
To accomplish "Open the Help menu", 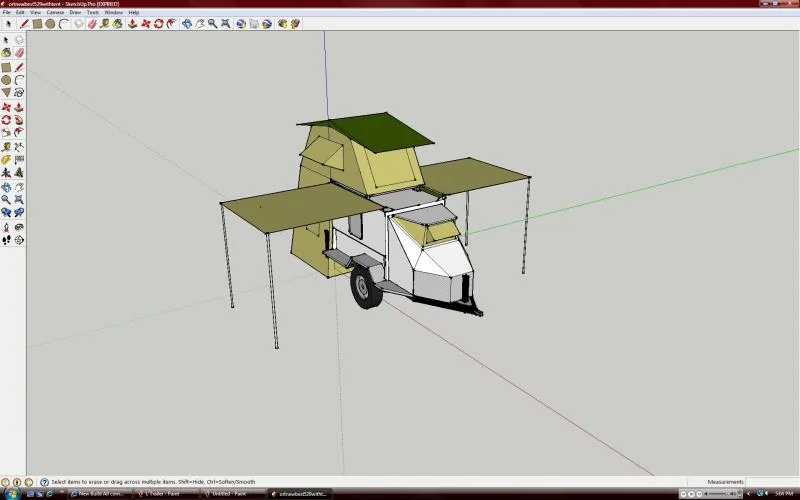I will 134,12.
